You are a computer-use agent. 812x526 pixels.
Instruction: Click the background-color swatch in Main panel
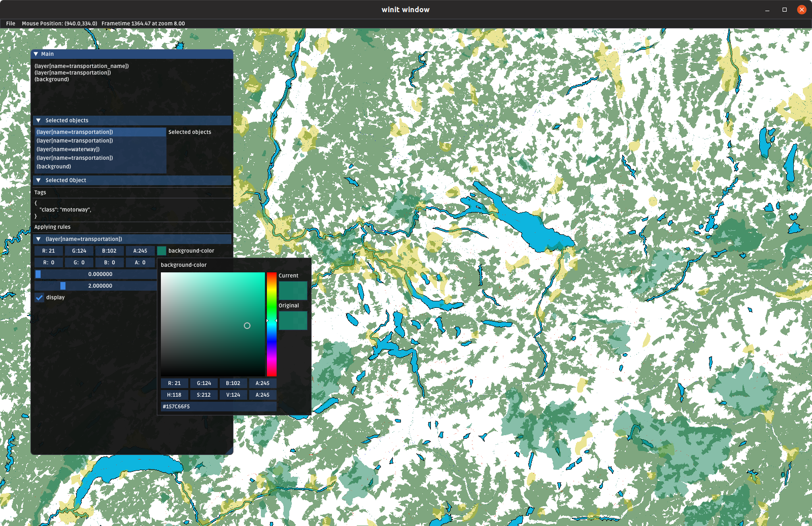coord(162,251)
